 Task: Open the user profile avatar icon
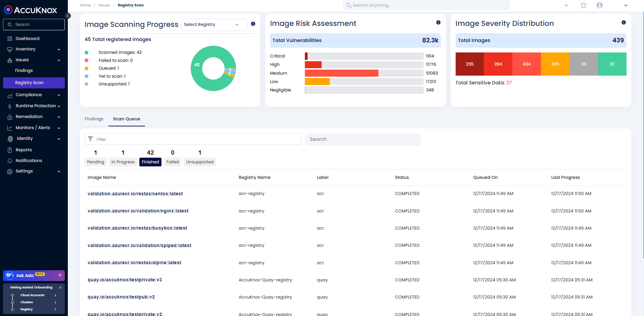[600, 5]
